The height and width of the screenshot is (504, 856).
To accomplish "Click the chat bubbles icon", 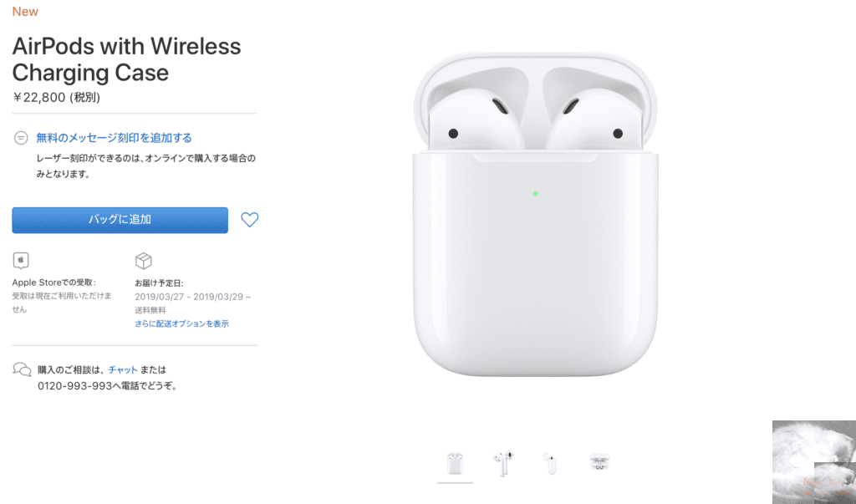I will 22,369.
